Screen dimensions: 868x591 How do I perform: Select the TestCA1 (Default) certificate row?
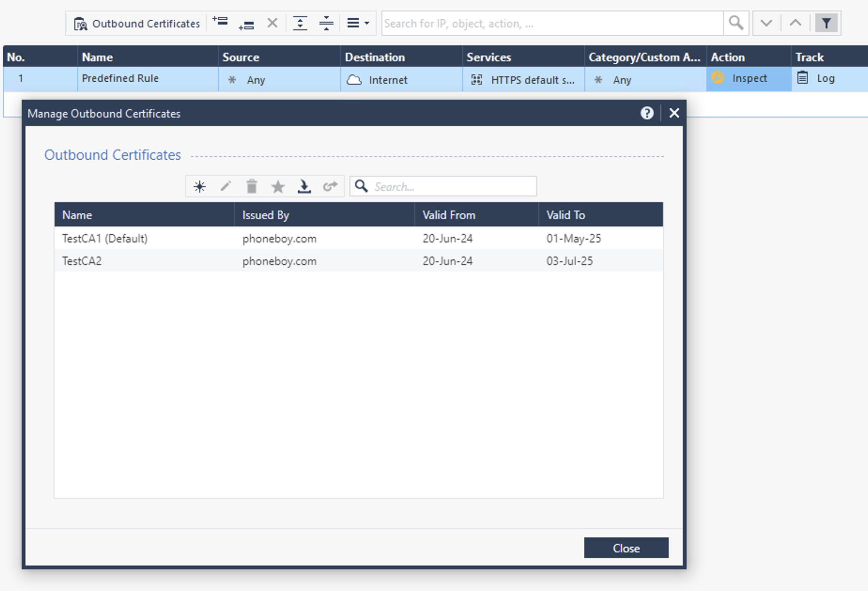coord(359,238)
